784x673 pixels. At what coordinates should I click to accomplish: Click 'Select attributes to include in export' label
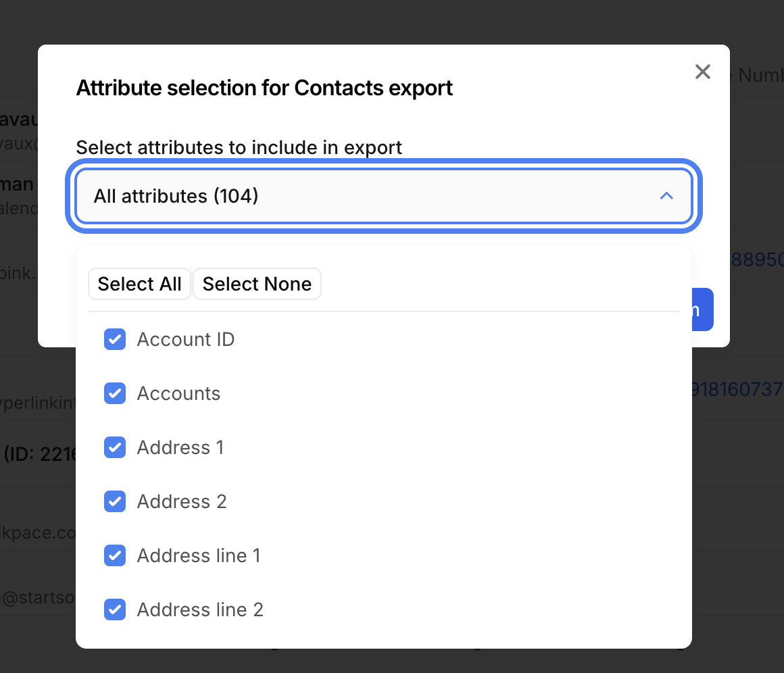coord(239,147)
